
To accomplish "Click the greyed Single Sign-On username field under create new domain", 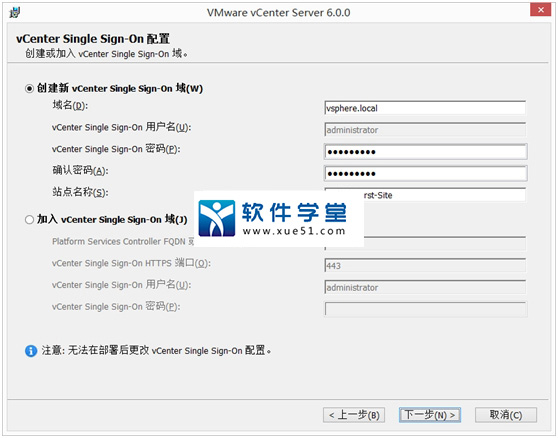I will tap(425, 130).
